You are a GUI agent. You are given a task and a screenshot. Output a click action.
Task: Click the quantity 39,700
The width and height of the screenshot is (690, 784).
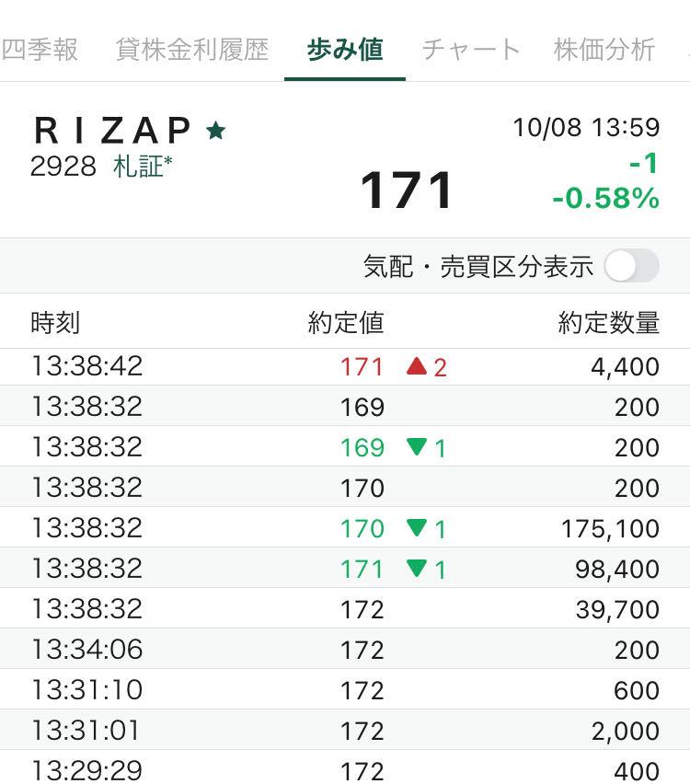617,609
